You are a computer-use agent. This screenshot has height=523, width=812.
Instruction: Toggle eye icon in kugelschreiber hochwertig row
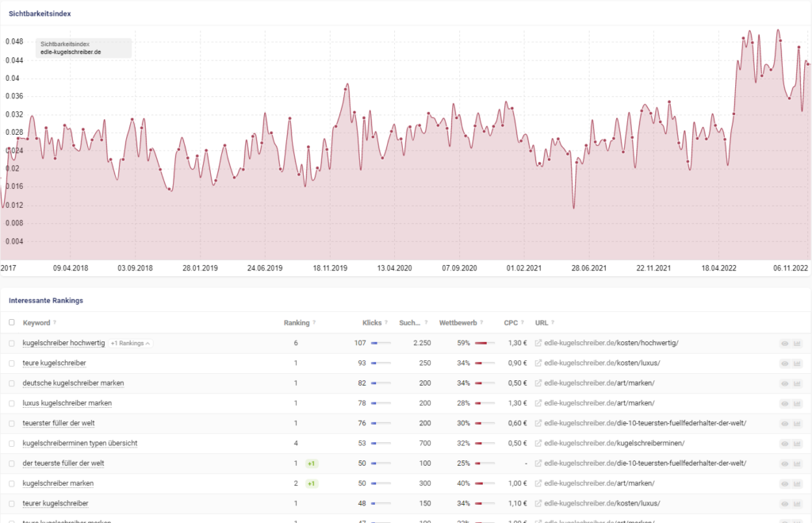point(784,344)
